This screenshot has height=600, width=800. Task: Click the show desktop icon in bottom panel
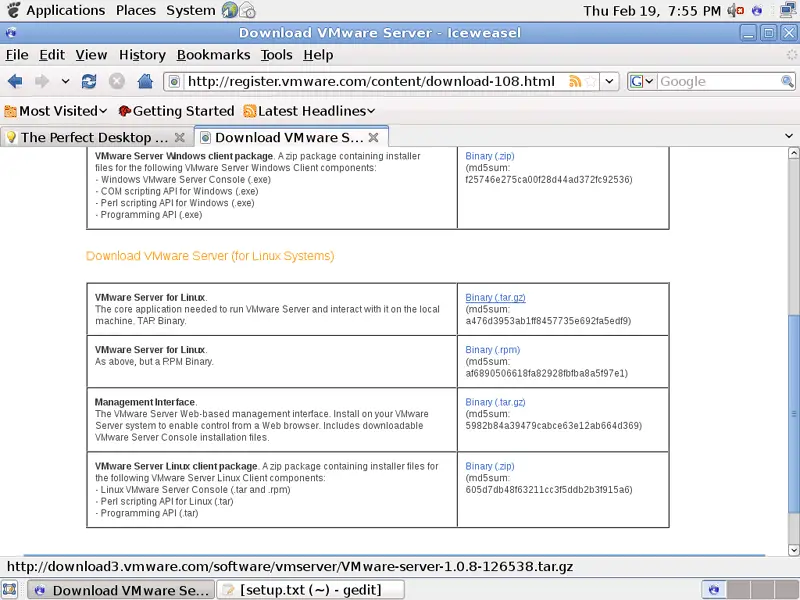tap(10, 590)
